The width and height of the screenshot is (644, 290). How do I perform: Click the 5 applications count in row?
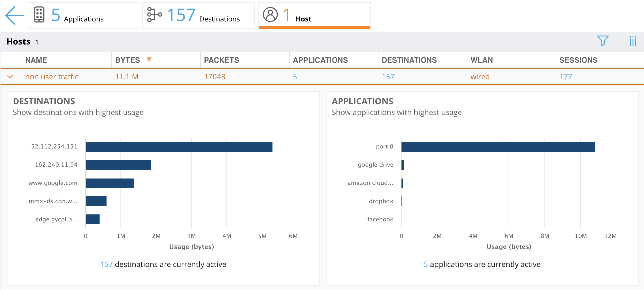[x=295, y=77]
